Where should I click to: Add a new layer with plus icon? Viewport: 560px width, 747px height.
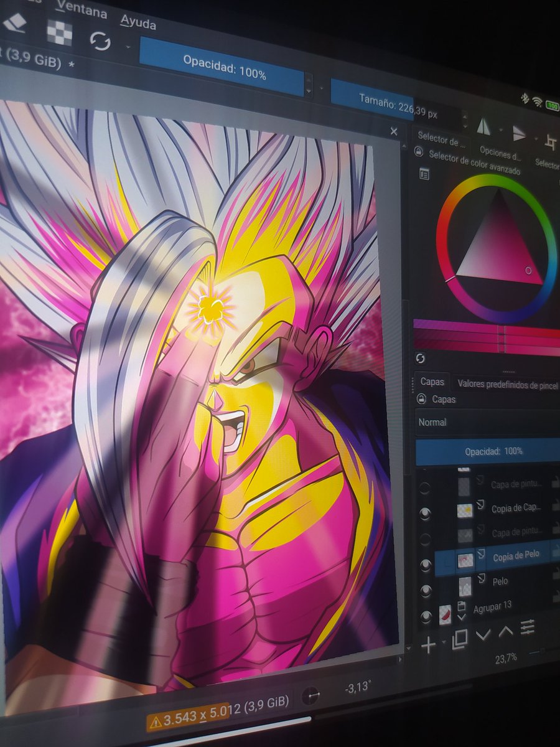(428, 646)
